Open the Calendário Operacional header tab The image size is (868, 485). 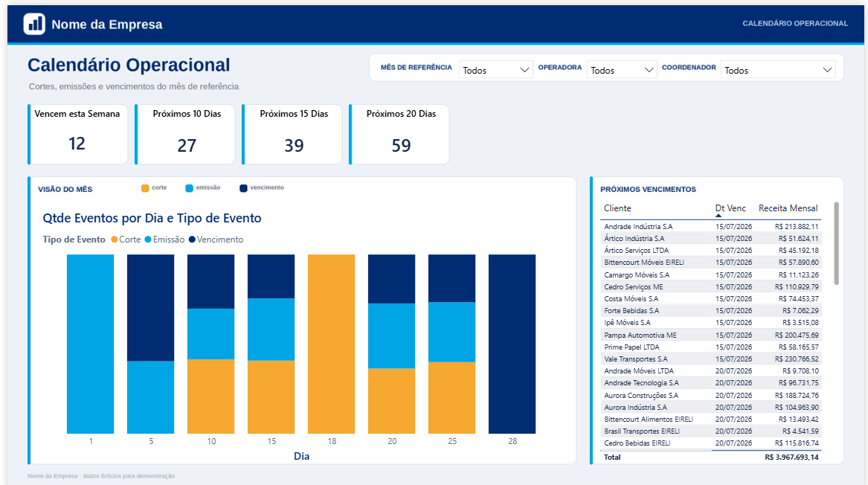(795, 23)
